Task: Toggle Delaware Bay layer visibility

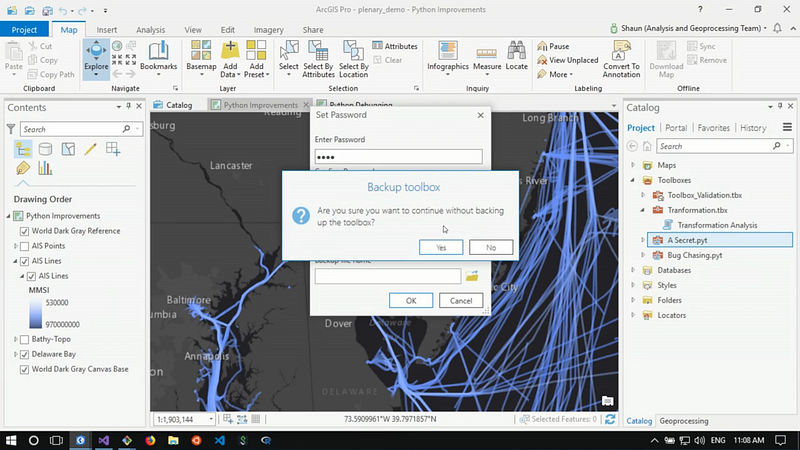Action: click(24, 355)
